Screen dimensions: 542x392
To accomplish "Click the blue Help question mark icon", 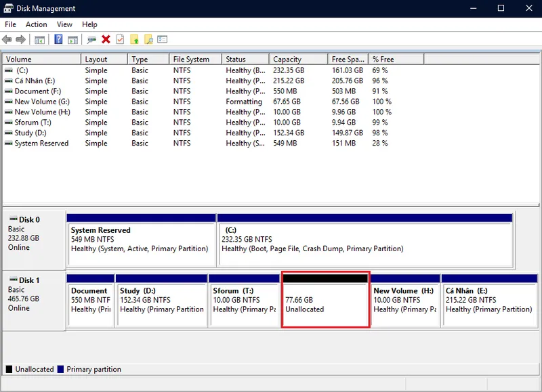I will (59, 39).
